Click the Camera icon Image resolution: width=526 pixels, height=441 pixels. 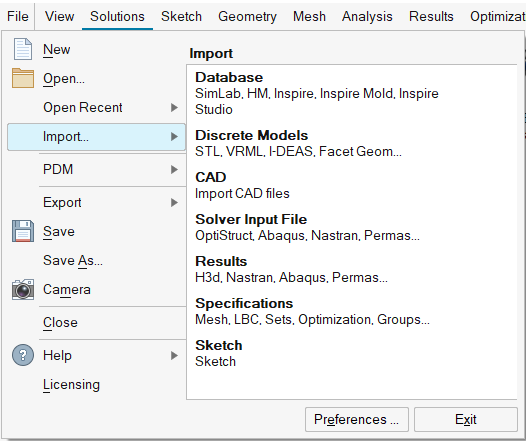23,289
